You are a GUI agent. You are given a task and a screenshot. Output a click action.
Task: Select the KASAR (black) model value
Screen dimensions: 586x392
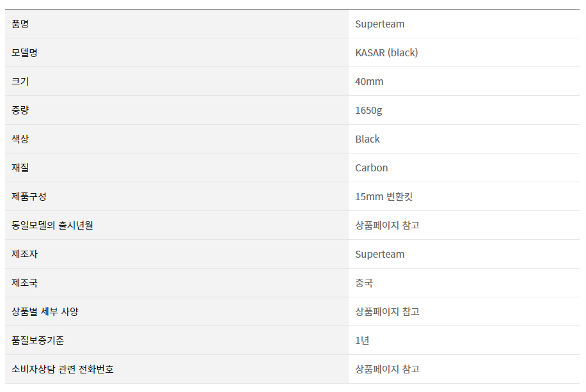point(386,52)
